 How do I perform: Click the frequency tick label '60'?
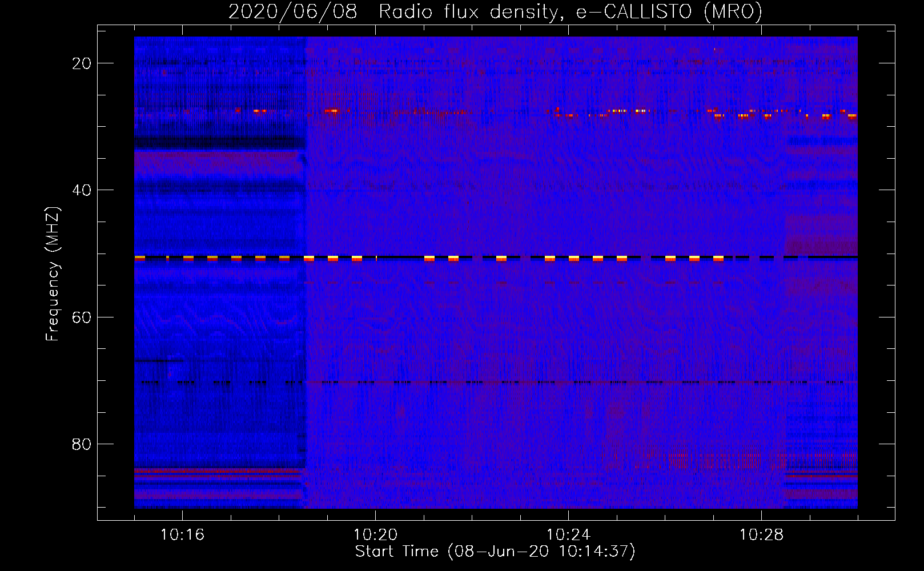coord(82,317)
